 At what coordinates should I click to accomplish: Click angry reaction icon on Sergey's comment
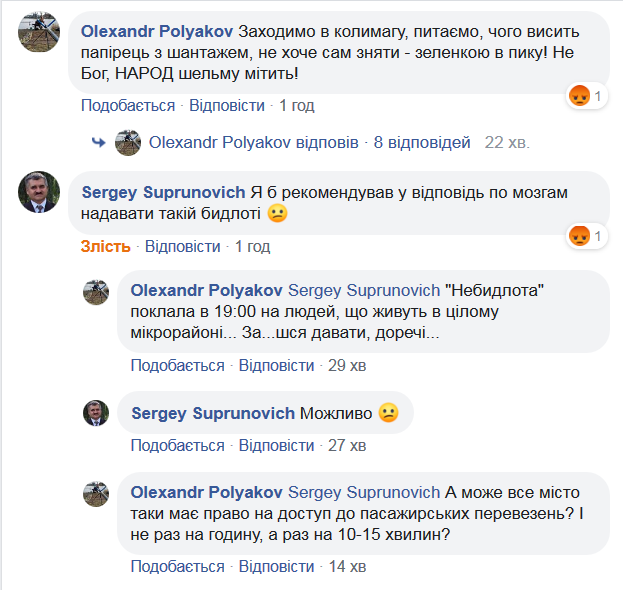coord(578,236)
